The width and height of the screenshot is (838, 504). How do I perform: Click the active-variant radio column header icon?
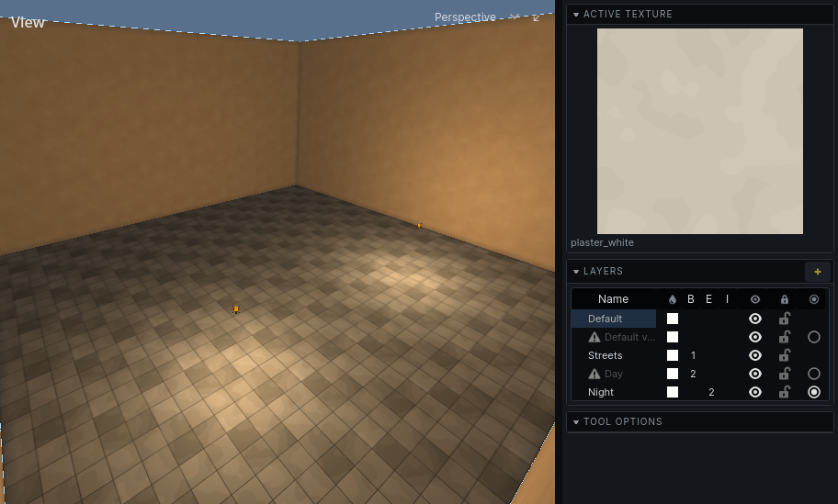[x=814, y=299]
